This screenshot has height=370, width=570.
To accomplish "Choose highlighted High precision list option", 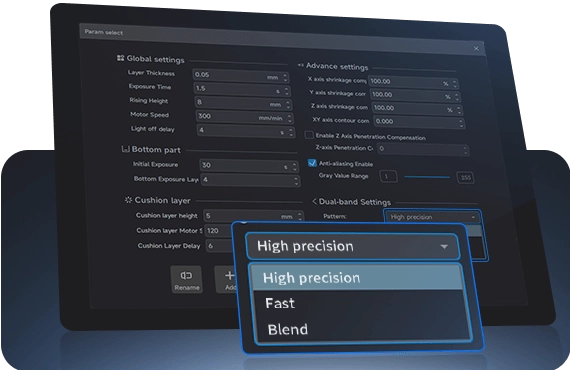I will 358,278.
